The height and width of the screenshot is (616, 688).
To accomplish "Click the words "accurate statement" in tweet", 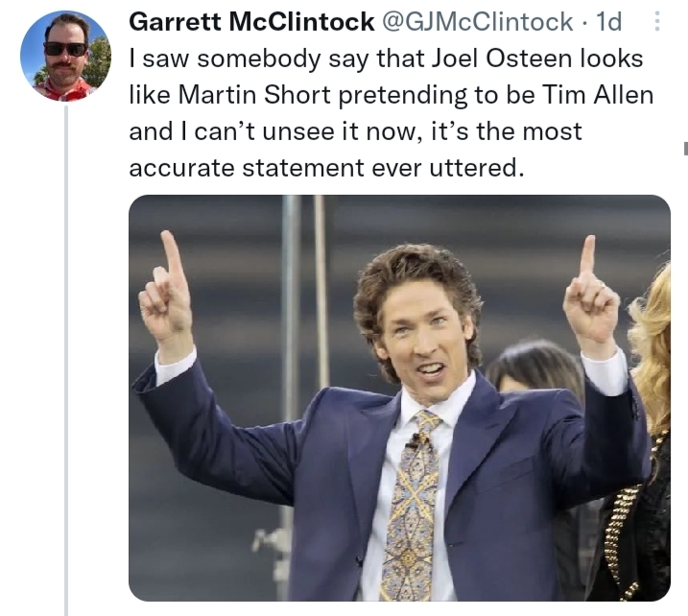I will pos(245,167).
